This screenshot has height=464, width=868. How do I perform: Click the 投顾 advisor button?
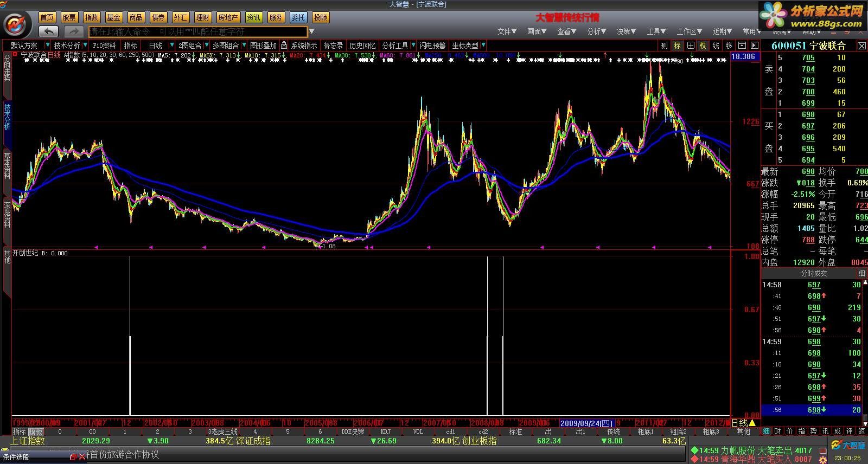click(x=321, y=17)
